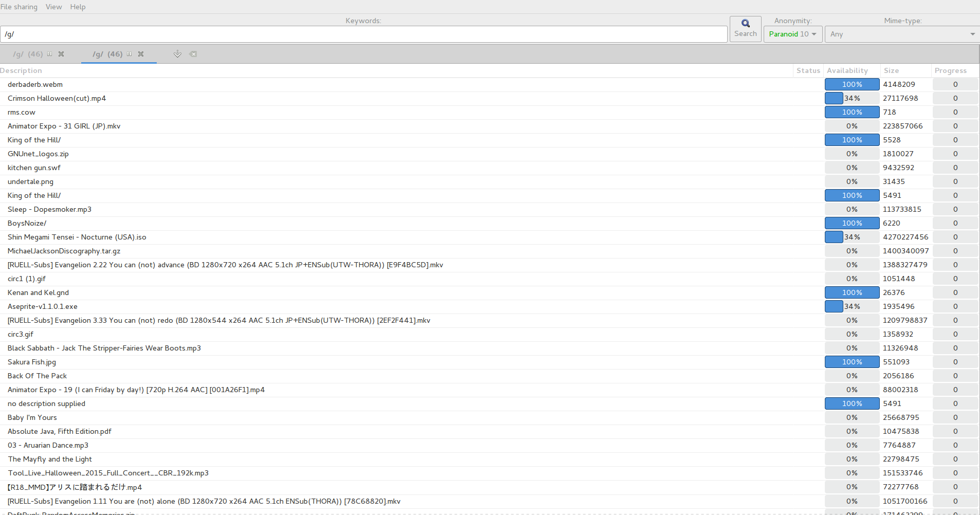This screenshot has height=515, width=980.
Task: Click the download arrow icon beside the tabs
Action: 177,54
